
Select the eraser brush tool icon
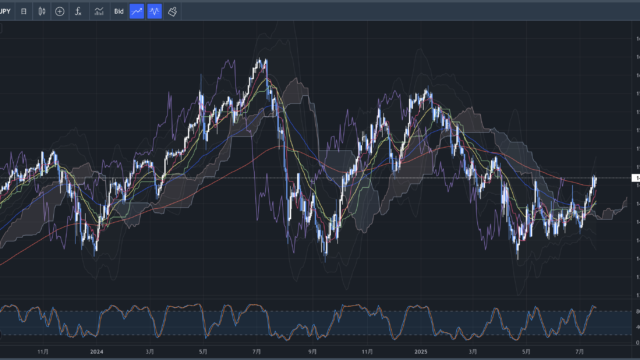point(173,11)
